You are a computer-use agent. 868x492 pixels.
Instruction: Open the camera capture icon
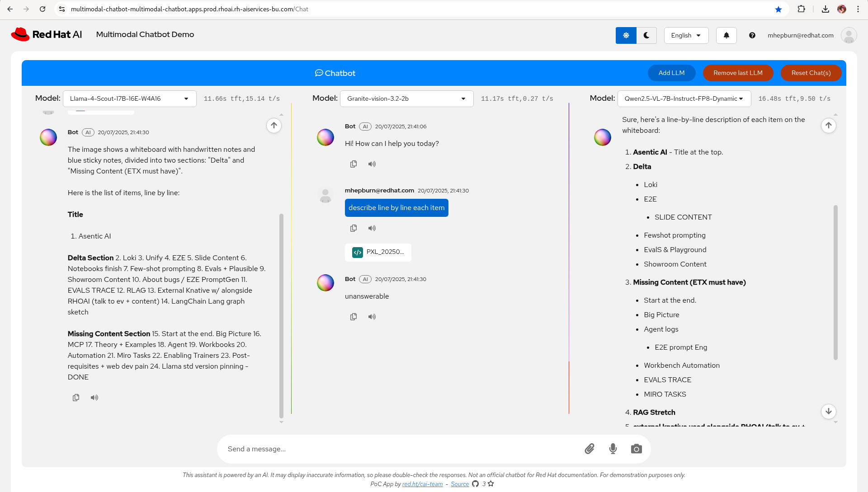coord(637,449)
